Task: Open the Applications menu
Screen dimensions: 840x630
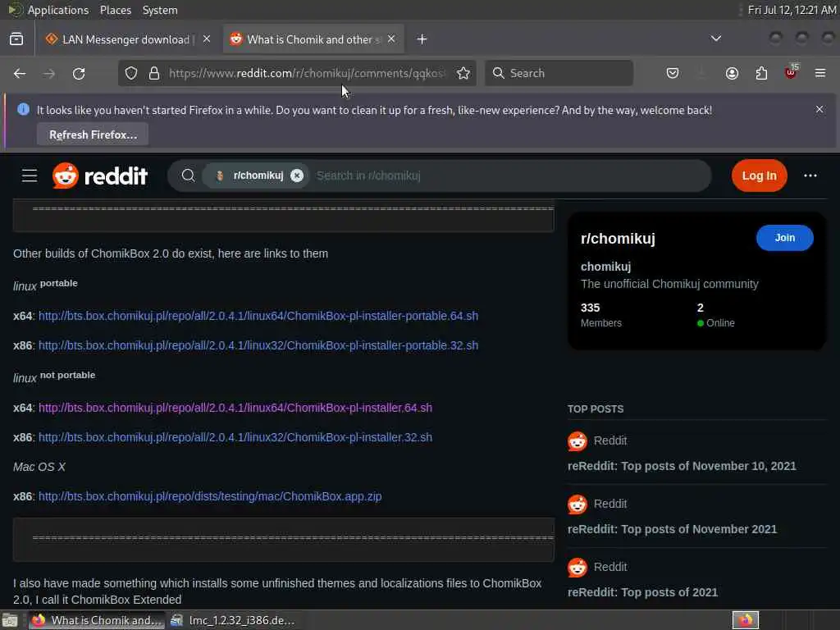Action: [58, 10]
